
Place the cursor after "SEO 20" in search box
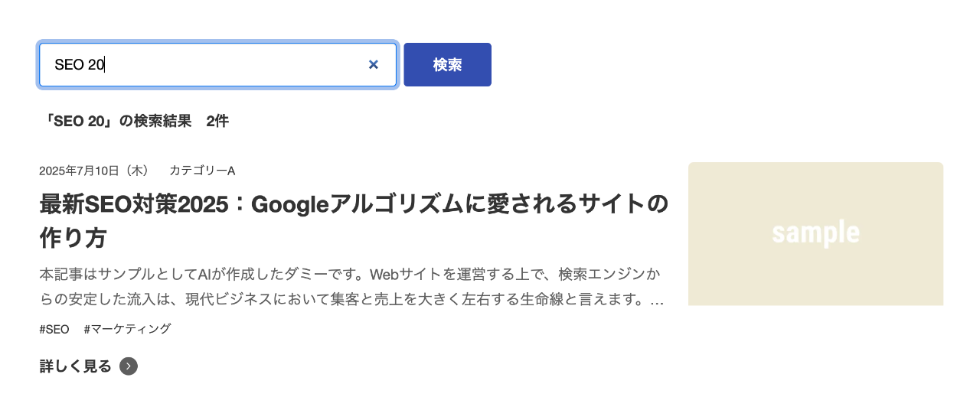point(105,65)
